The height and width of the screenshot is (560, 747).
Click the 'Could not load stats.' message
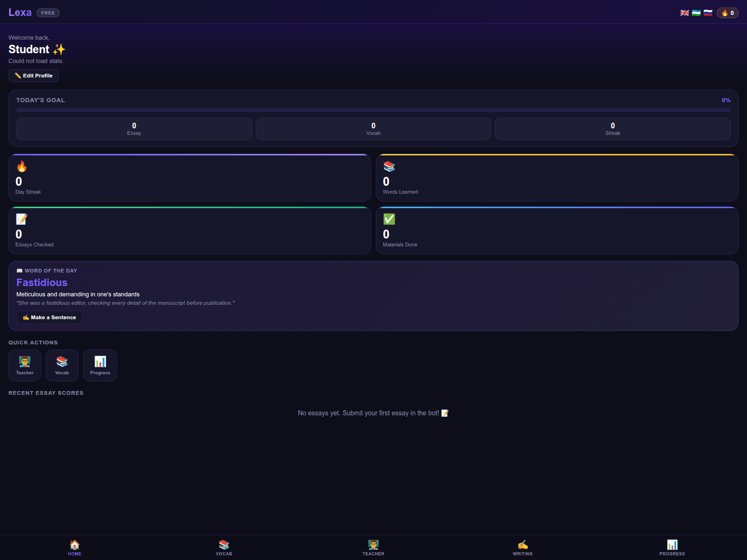(x=36, y=61)
